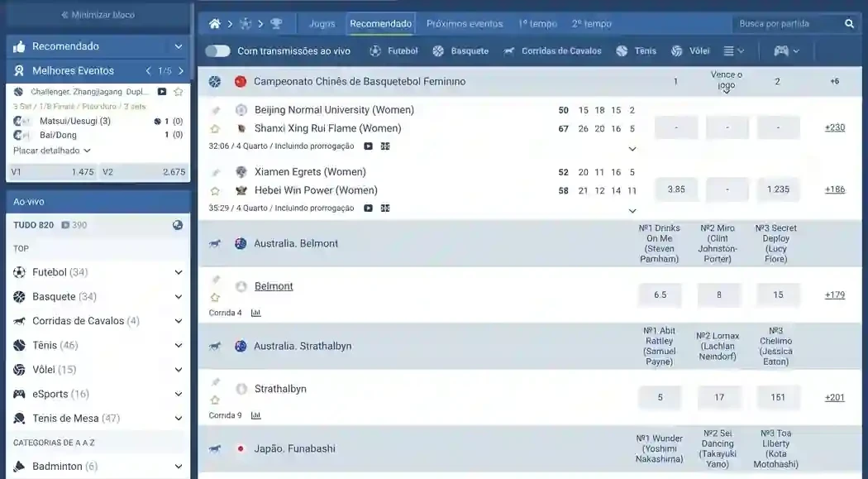Viewport: 868px width, 479px height.
Task: Click the Busca por partida search field
Action: click(x=785, y=24)
